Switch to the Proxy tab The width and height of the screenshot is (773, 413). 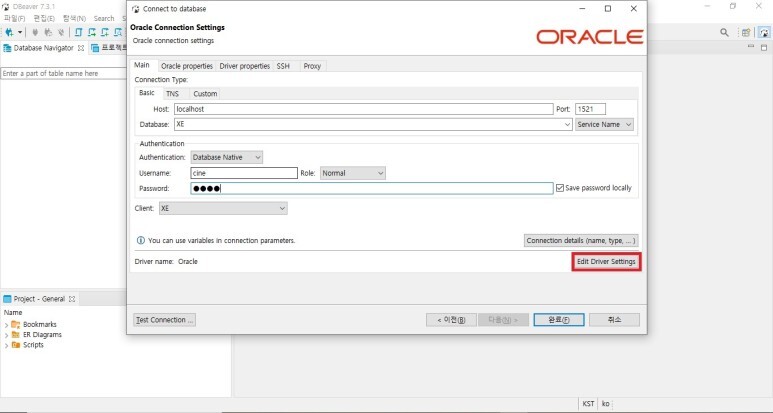coord(312,66)
